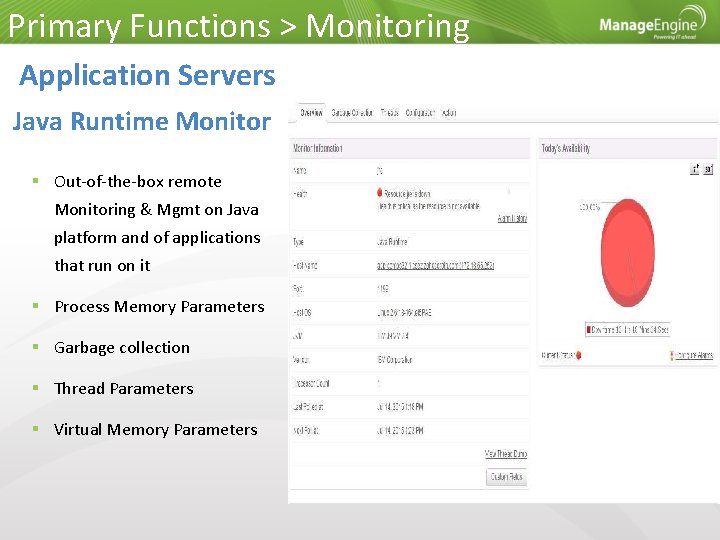Screen dimensions: 720x540
Task: Open the Configuration tab
Action: 420,112
